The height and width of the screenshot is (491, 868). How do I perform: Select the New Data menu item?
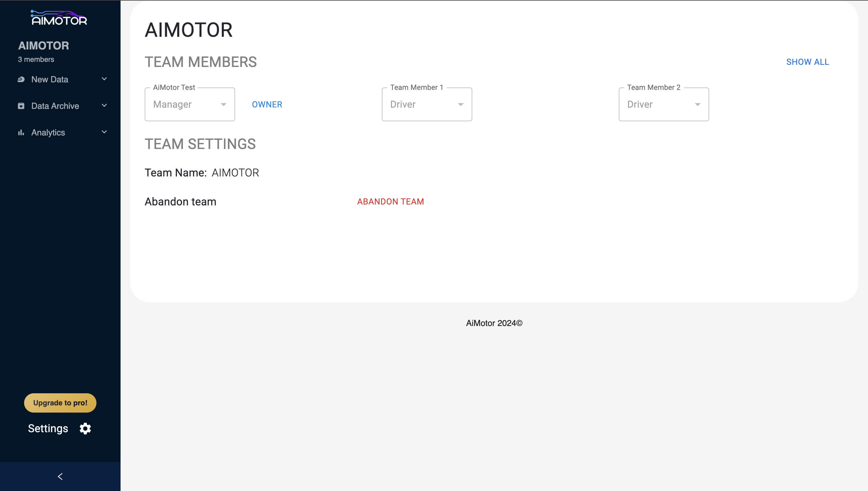49,79
